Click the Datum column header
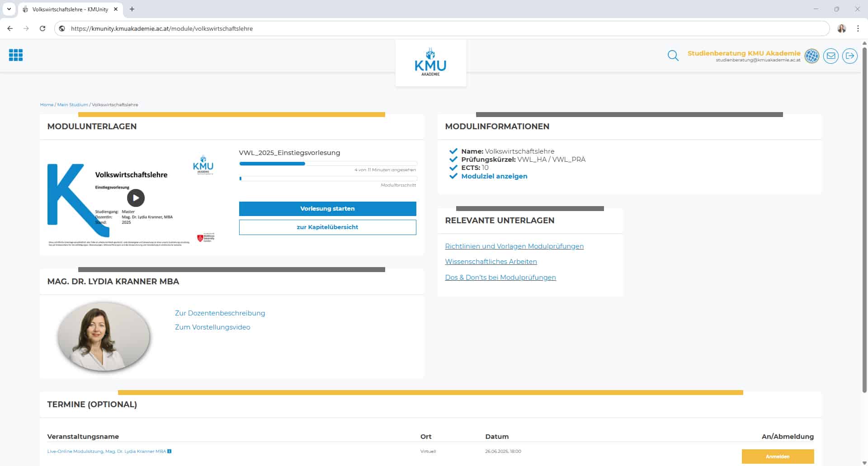Image resolution: width=868 pixels, height=466 pixels. (497, 437)
